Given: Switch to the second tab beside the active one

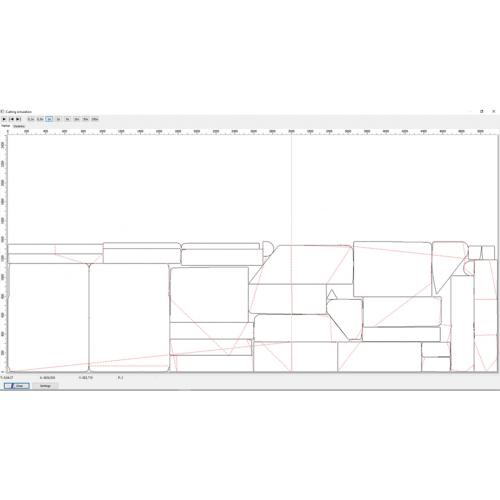Looking at the screenshot, I should click(19, 126).
